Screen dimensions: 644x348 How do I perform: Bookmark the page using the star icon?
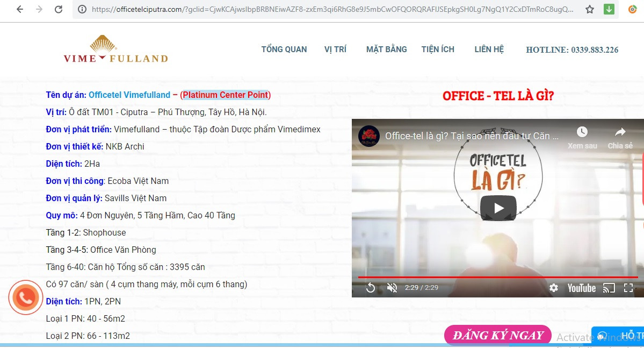pos(589,9)
